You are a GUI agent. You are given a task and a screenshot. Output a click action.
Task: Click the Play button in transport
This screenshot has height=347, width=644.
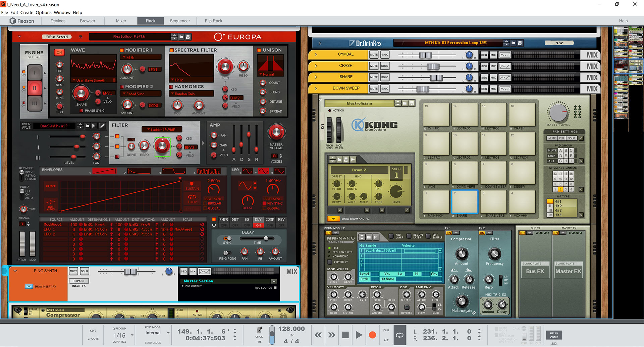(359, 335)
